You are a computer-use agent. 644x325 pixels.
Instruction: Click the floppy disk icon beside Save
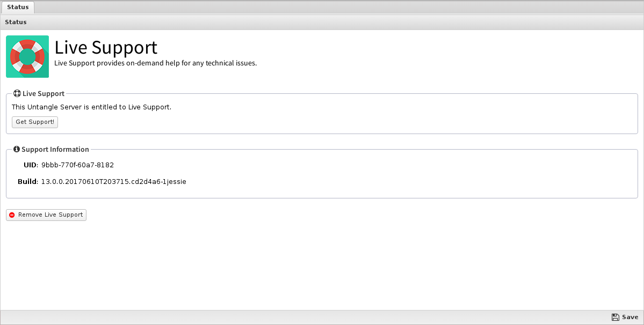(x=615, y=317)
